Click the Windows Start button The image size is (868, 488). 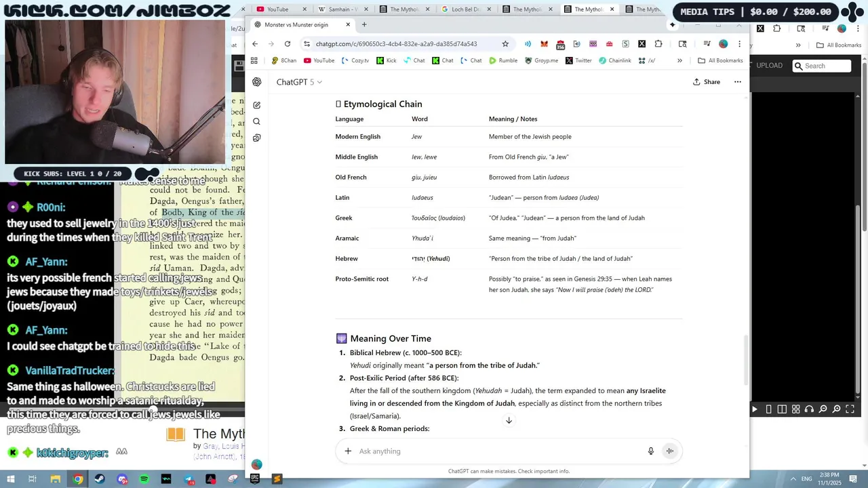pos(11,479)
